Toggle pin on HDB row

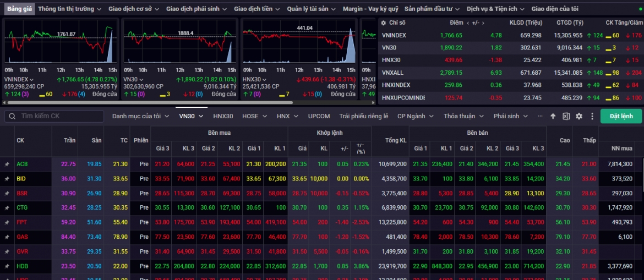pos(7,266)
